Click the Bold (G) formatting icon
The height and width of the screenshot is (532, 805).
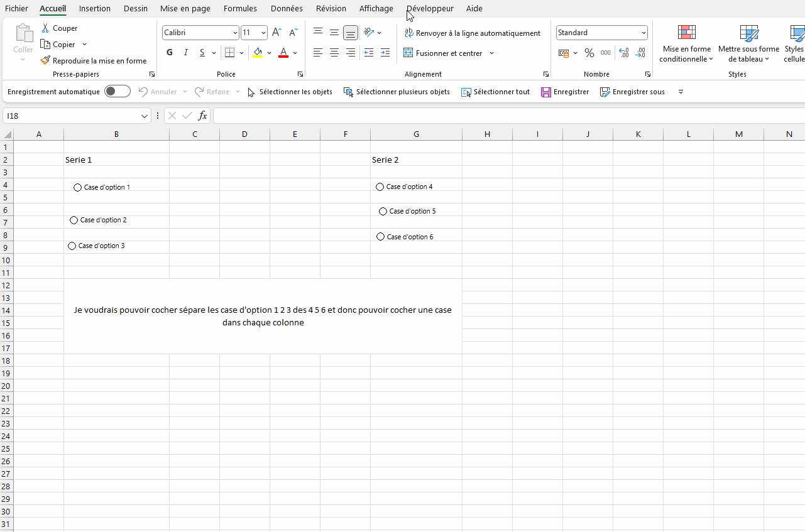click(170, 53)
